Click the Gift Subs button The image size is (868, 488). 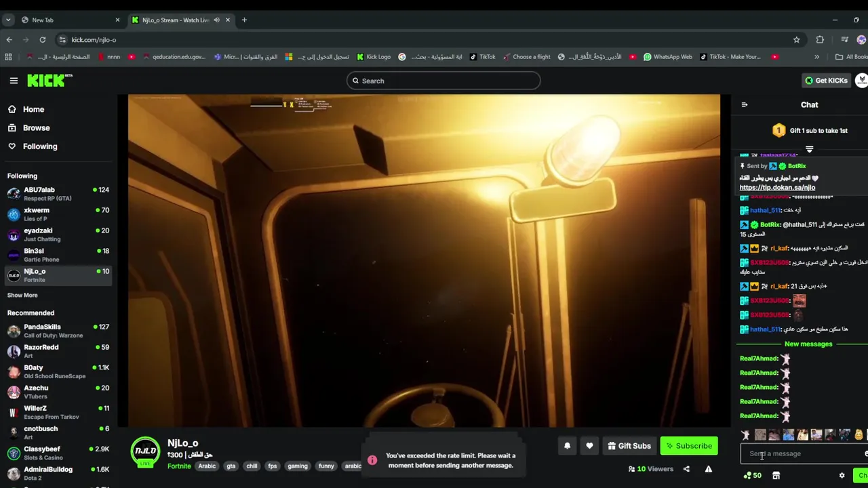629,446
